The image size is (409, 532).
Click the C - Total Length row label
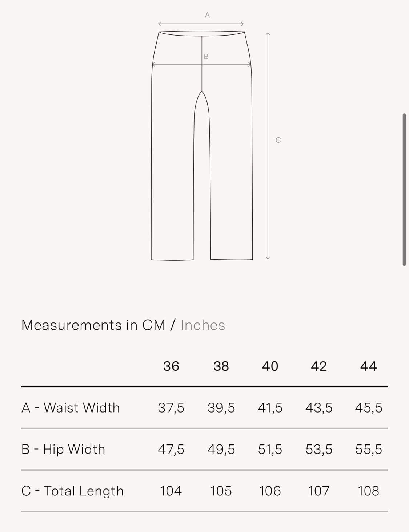coord(73,491)
